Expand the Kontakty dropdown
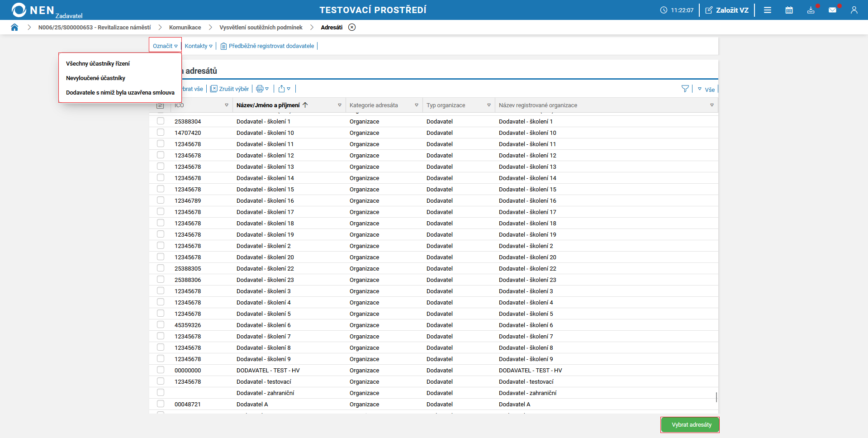 click(199, 46)
